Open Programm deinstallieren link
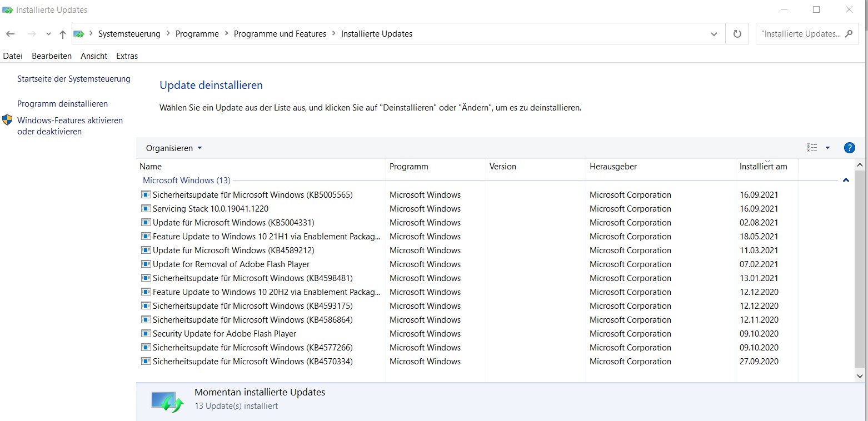868x421 pixels. [x=62, y=104]
